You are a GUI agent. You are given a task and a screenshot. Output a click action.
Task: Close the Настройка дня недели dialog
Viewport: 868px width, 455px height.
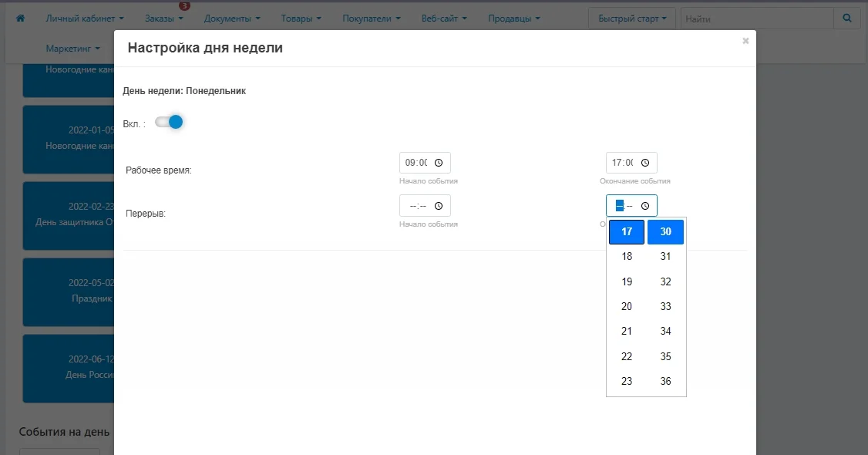(x=745, y=41)
